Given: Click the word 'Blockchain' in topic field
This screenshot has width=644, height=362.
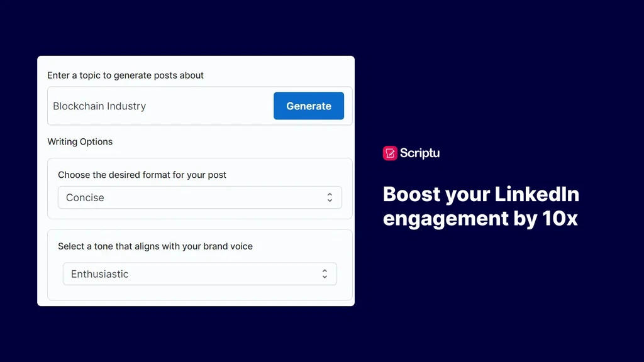Looking at the screenshot, I should click(78, 106).
